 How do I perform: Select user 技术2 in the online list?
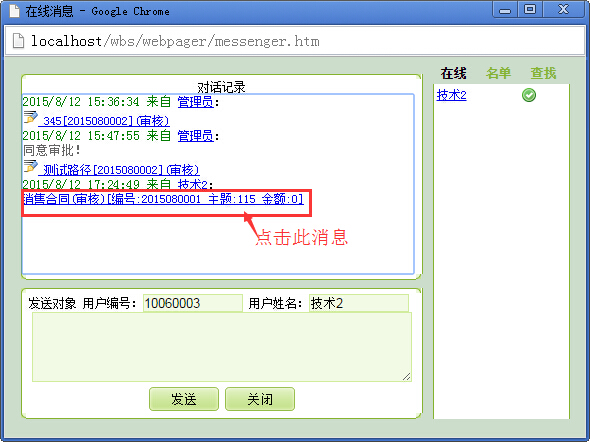[452, 95]
